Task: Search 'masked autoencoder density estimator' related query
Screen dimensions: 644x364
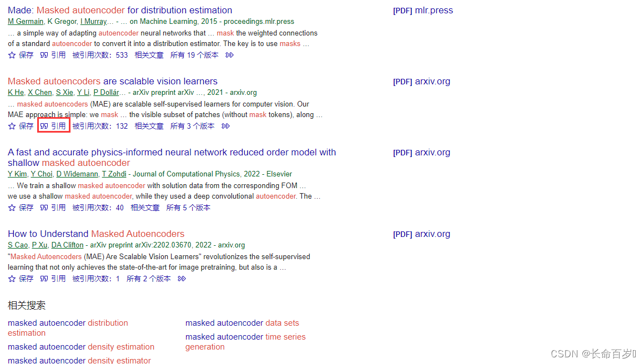Action: click(x=79, y=360)
